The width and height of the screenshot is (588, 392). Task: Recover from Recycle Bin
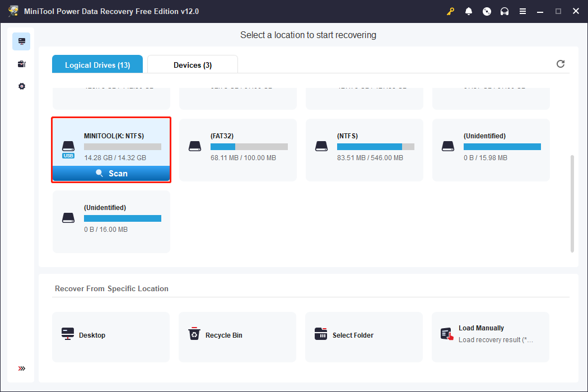(237, 337)
